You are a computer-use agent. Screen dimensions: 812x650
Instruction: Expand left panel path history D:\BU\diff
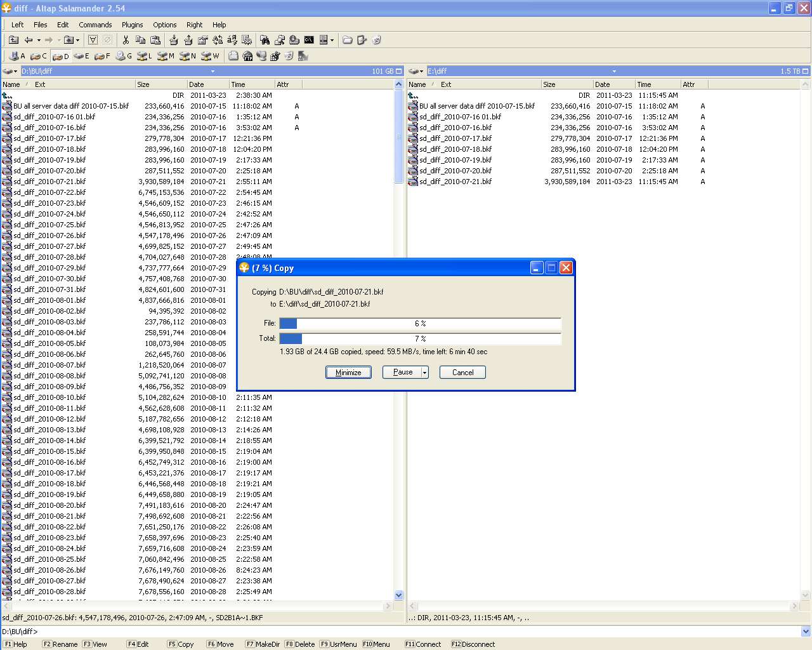pos(213,71)
